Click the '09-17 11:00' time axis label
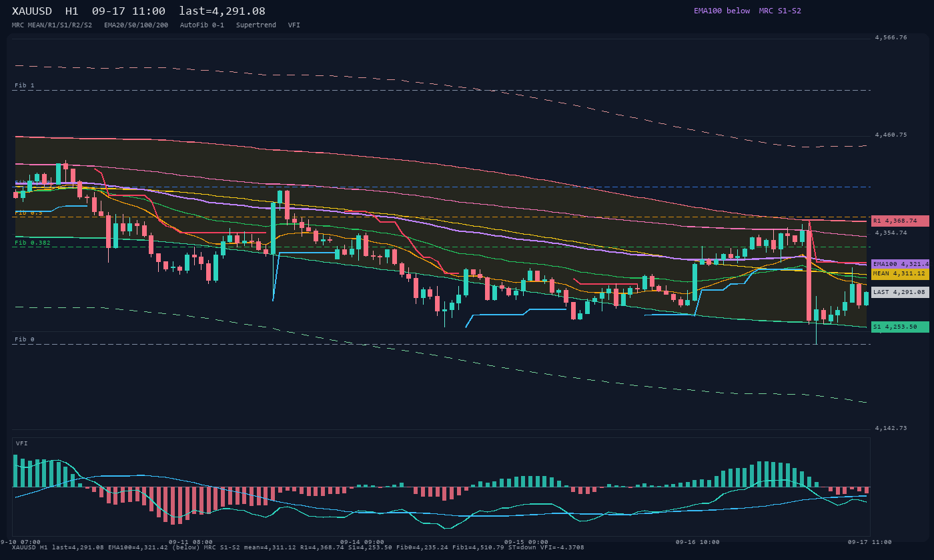Screen dimensions: 934x560 pyautogui.click(x=869, y=542)
